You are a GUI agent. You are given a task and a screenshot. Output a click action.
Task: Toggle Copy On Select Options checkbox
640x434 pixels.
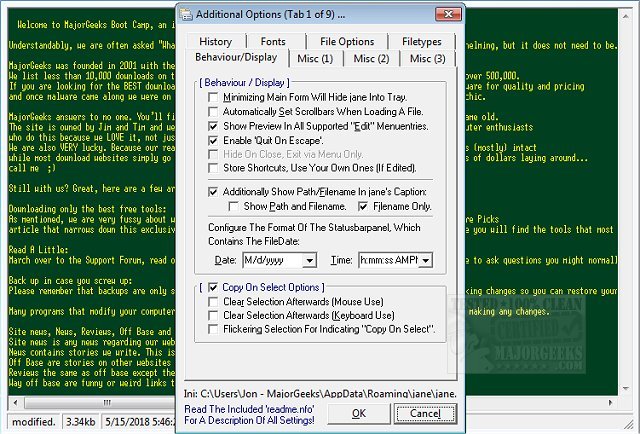pyautogui.click(x=213, y=287)
